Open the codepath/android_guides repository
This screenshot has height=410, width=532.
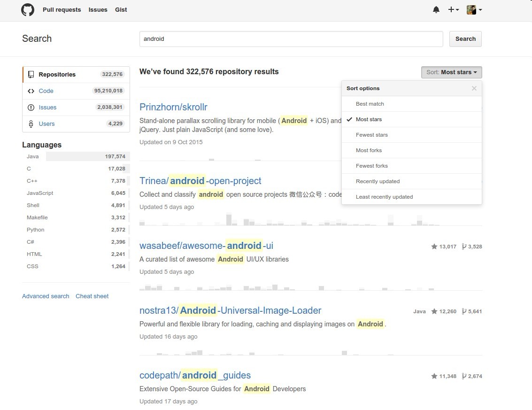coord(195,375)
